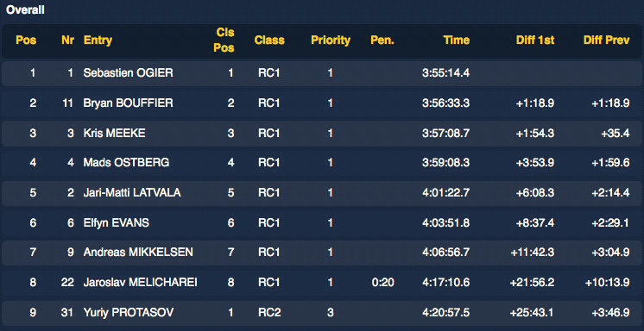Select Jari-Matti LATVALA row
Image resolution: width=644 pixels, height=331 pixels.
coord(322,193)
